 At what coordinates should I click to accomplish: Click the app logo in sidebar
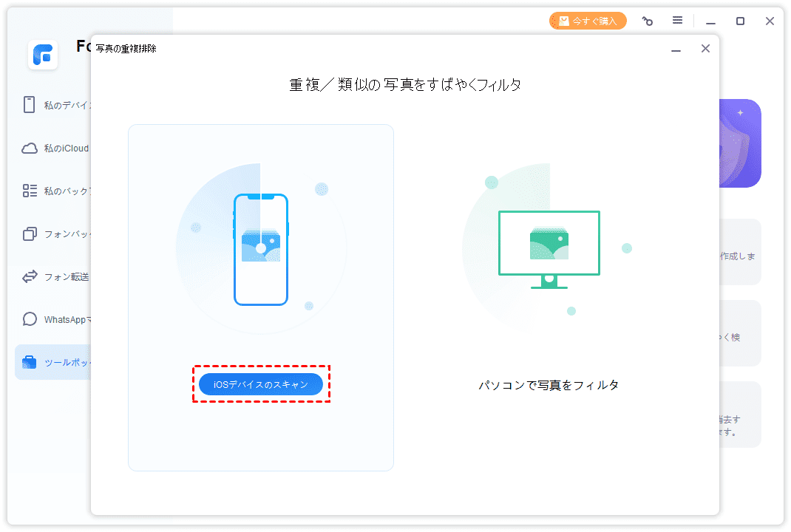click(43, 55)
